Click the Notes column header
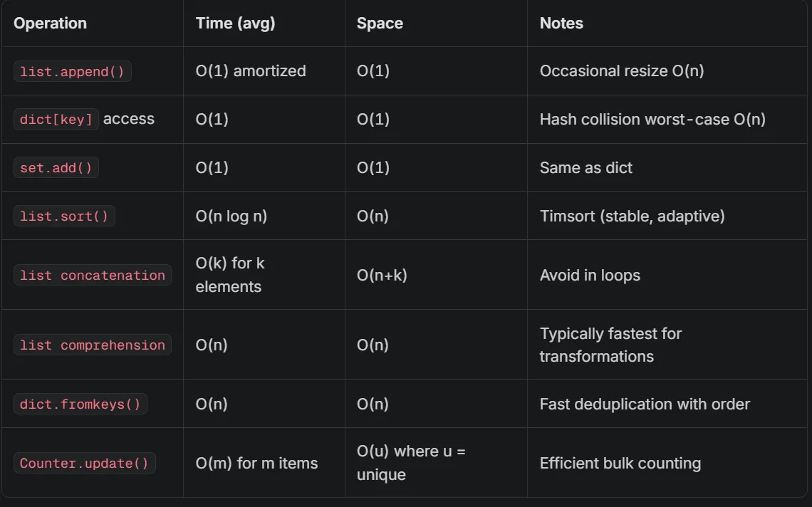The image size is (812, 507). pos(561,23)
